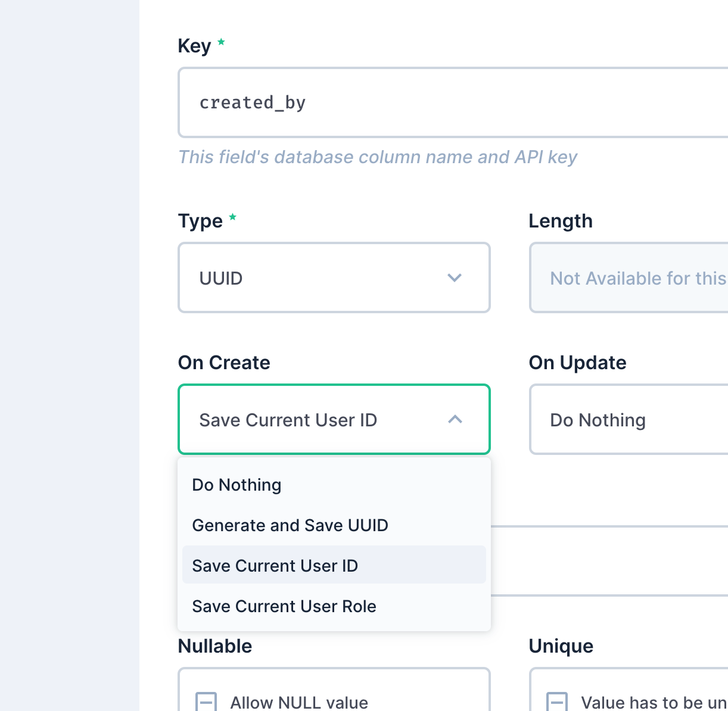The width and height of the screenshot is (728, 711).
Task: Select Do Nothing in the On Create list
Action: (237, 485)
